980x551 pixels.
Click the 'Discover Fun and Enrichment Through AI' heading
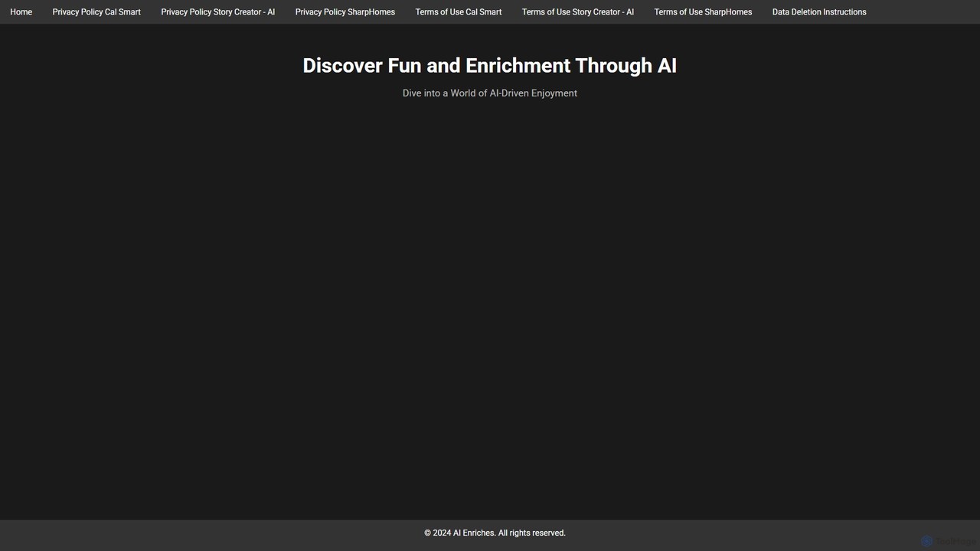point(490,66)
